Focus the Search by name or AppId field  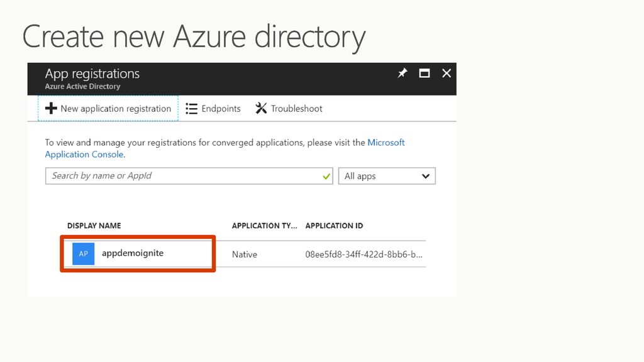pos(189,176)
